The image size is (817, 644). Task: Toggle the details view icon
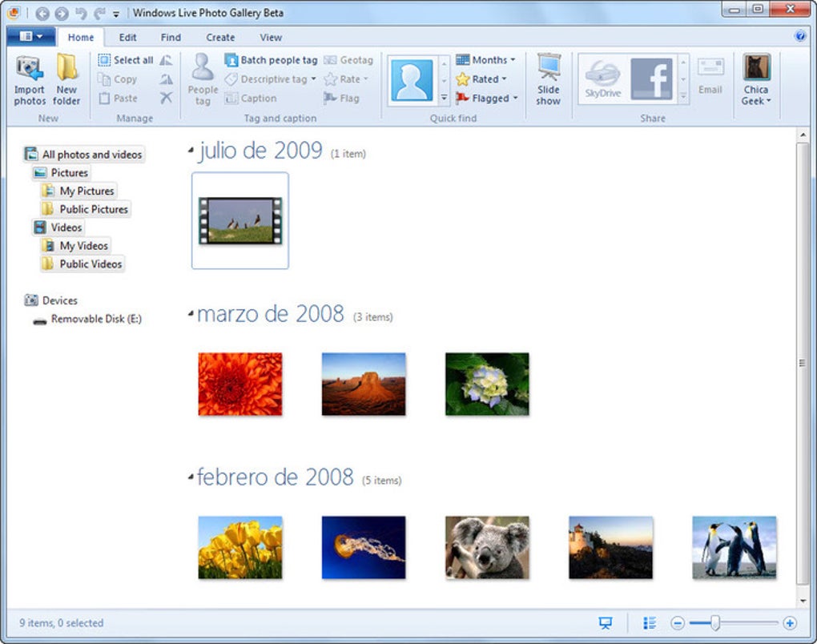650,622
